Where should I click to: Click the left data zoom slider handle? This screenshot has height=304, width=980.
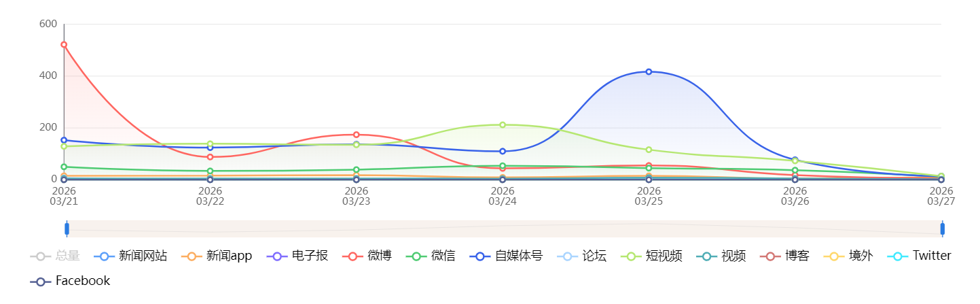[x=67, y=229]
